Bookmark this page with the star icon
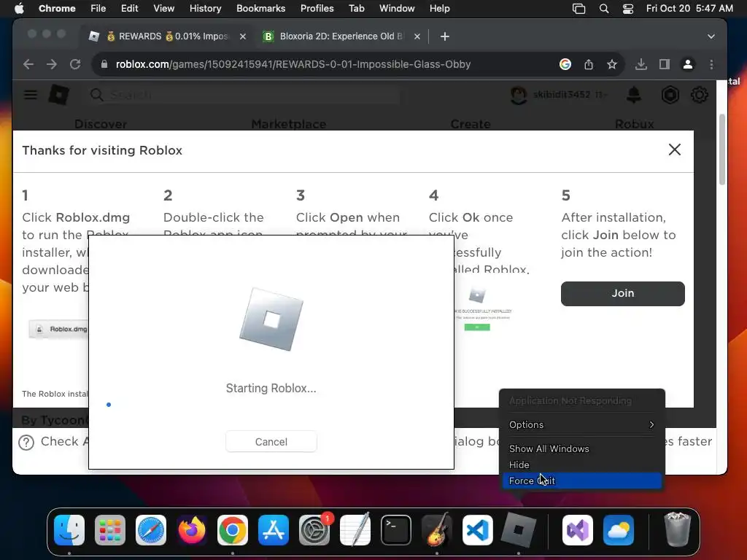 [612, 64]
